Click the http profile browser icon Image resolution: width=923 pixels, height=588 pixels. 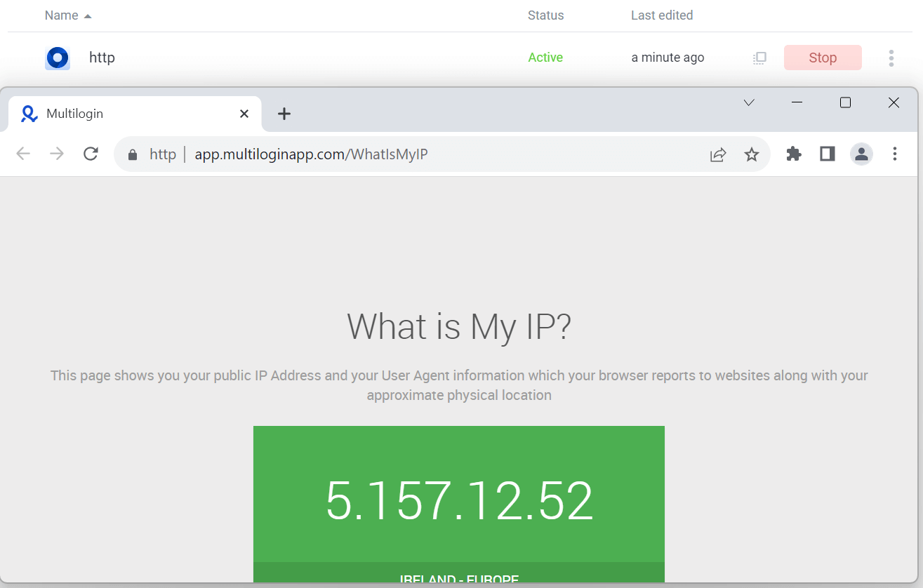[x=57, y=58]
